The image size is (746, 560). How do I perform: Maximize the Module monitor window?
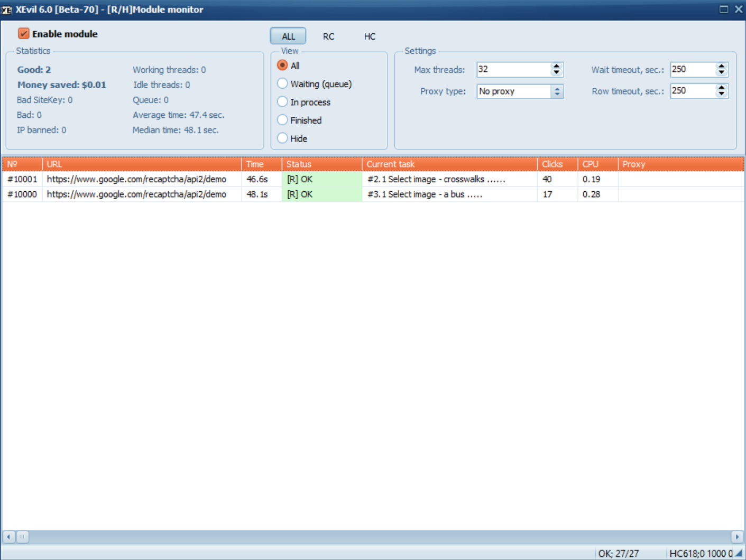click(x=724, y=10)
